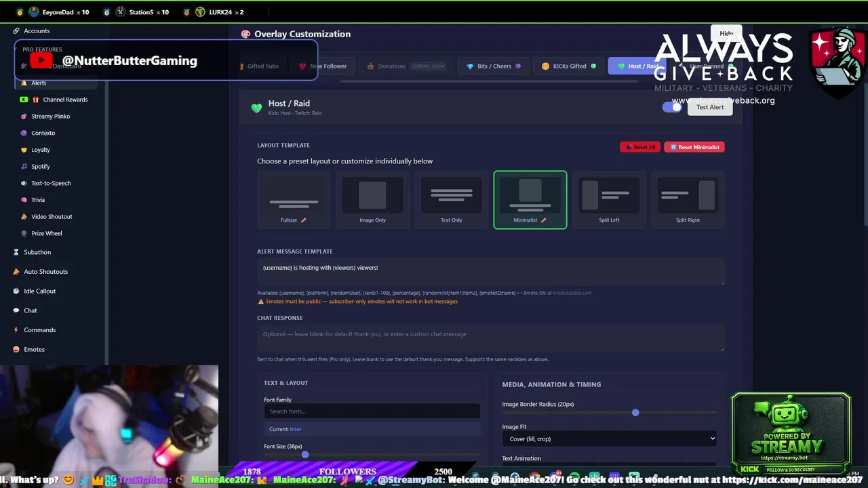Click the Auto Shoutouts megaphone icon
This screenshot has height=488, width=868.
pos(16,272)
